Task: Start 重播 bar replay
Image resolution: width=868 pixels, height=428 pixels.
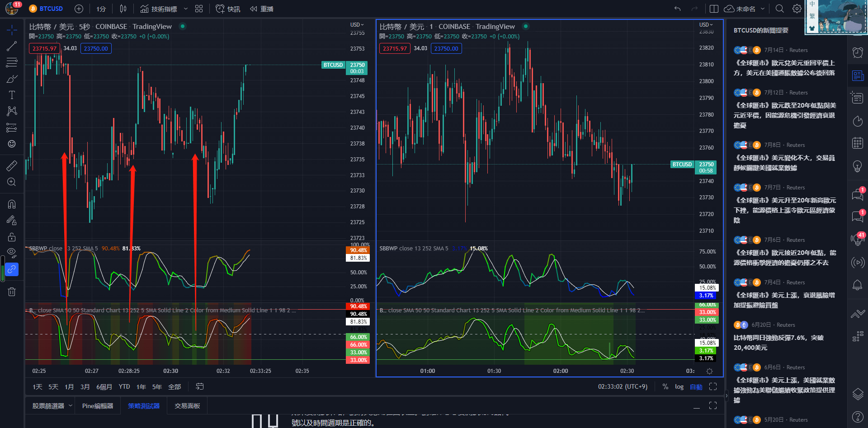Action: (262, 9)
